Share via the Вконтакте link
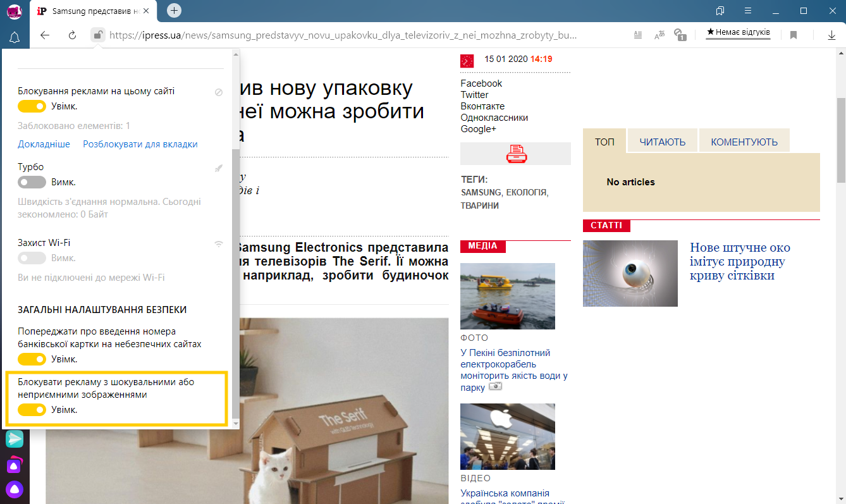The height and width of the screenshot is (504, 846). click(482, 106)
